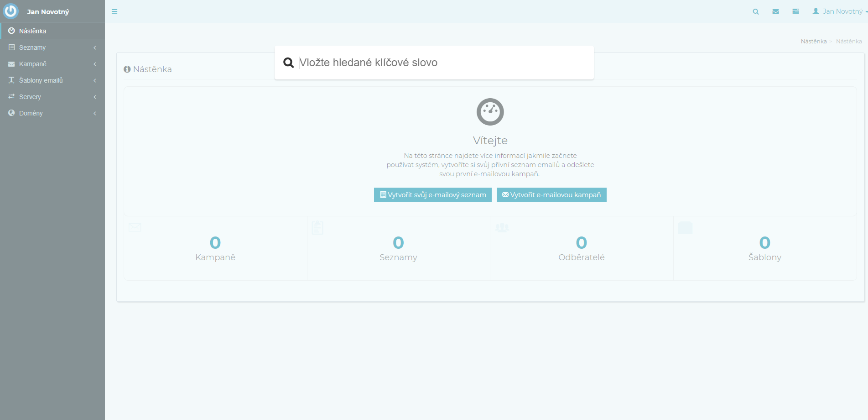Click the Šablony emailů text sidebar icon
Viewport: 868px width, 420px height.
point(11,80)
